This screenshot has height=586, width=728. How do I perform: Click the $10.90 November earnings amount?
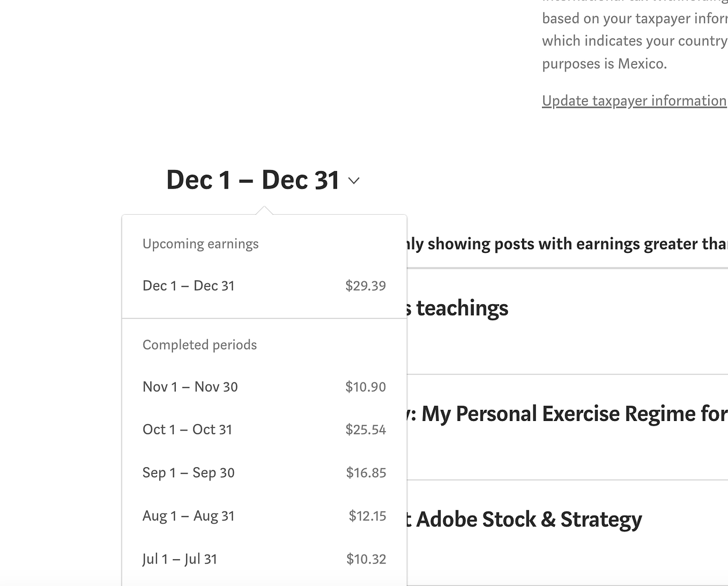point(366,387)
